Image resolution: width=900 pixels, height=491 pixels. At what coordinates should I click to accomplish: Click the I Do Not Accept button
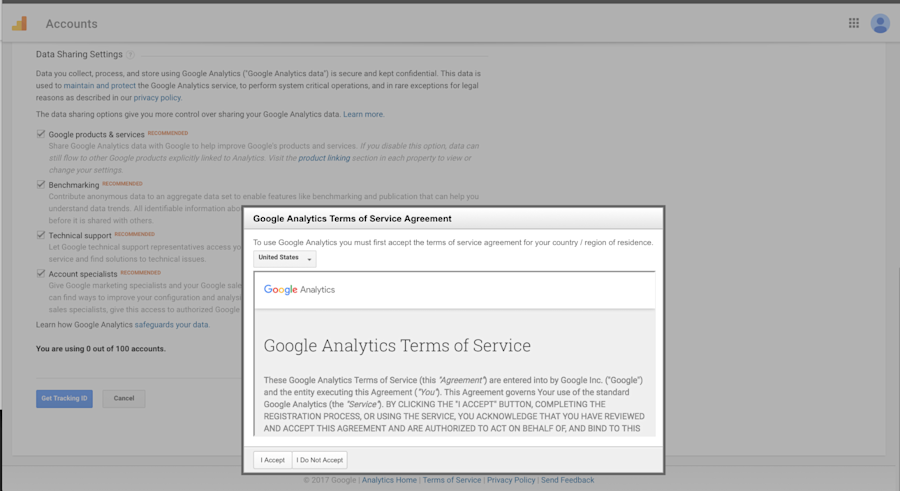tap(320, 460)
